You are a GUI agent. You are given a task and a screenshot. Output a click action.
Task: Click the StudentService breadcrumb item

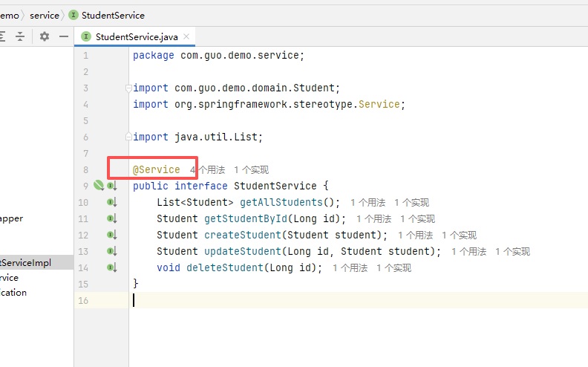point(112,15)
